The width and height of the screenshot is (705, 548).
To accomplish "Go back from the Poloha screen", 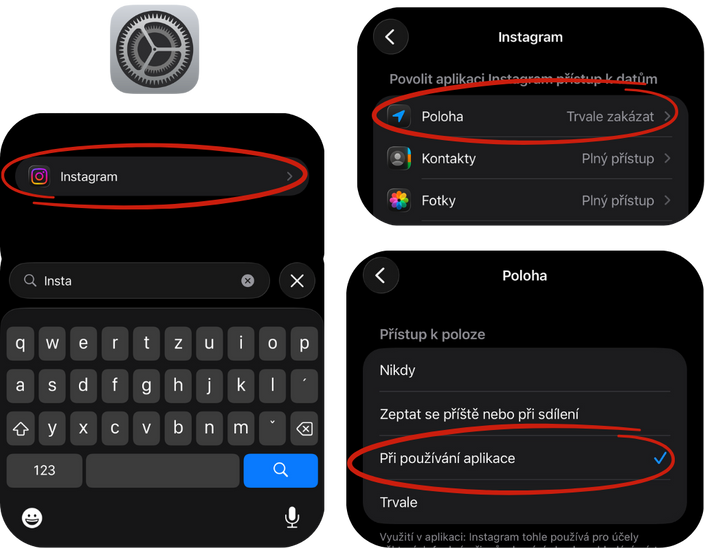I will point(380,276).
